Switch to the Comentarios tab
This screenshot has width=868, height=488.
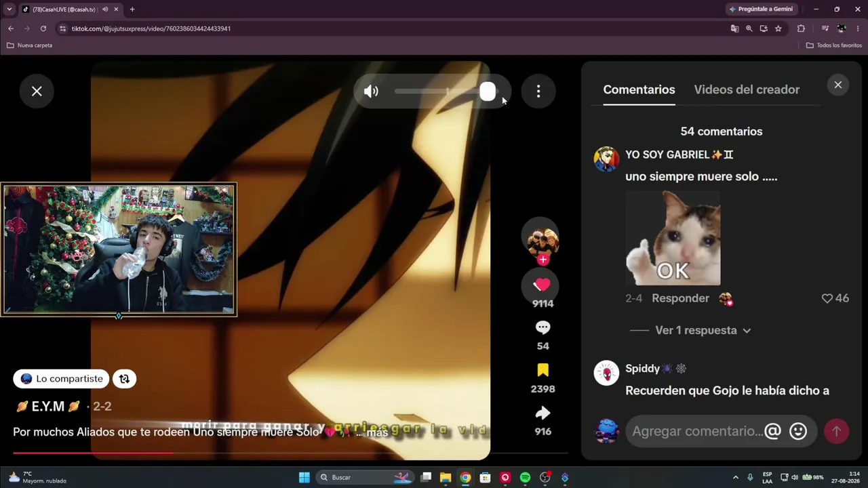(639, 89)
